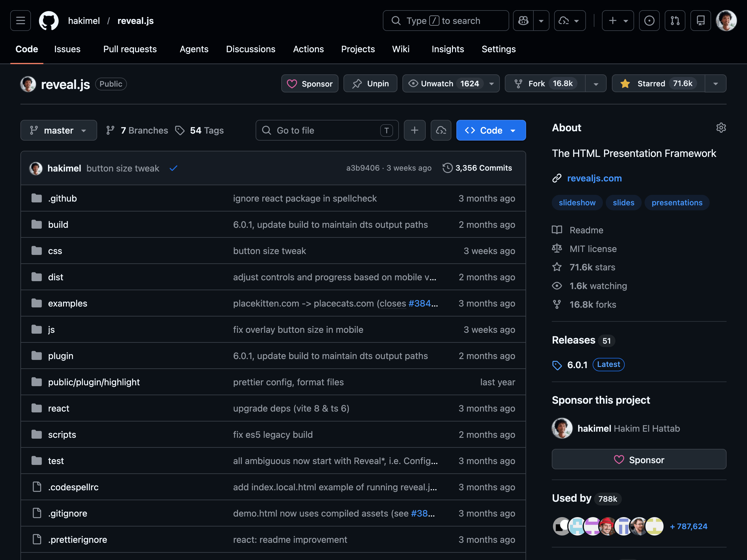Switch to the Issues tab

tap(67, 49)
